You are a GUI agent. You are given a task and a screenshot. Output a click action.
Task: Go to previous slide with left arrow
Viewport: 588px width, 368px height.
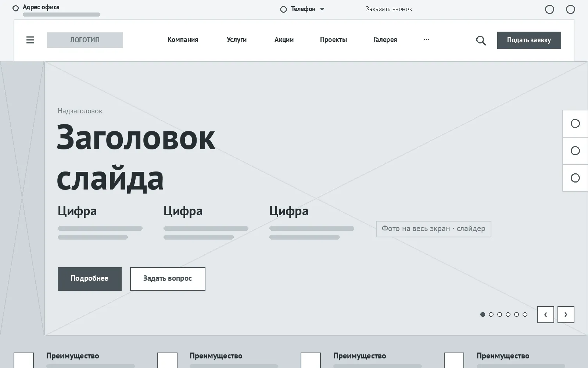point(545,315)
